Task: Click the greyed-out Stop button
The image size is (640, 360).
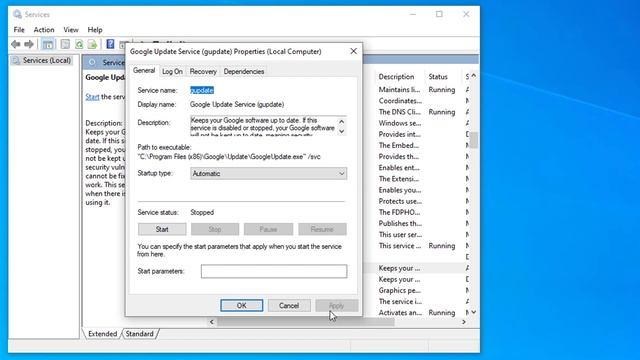Action: (215, 229)
